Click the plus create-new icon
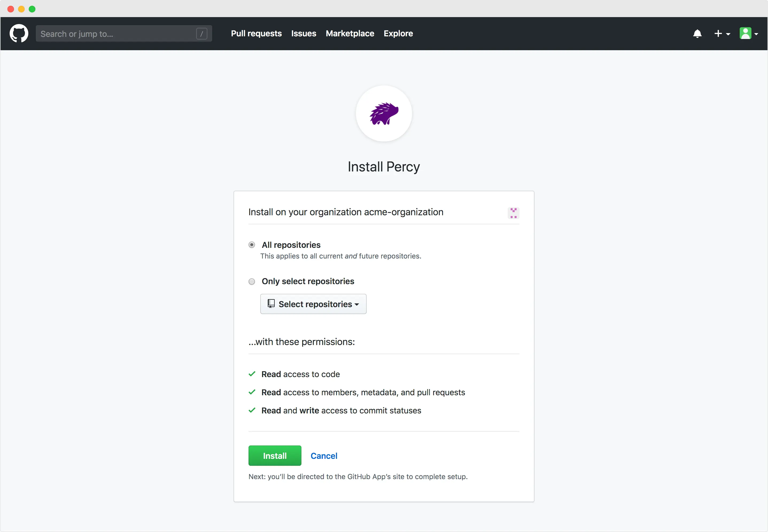The height and width of the screenshot is (532, 768). pos(718,34)
